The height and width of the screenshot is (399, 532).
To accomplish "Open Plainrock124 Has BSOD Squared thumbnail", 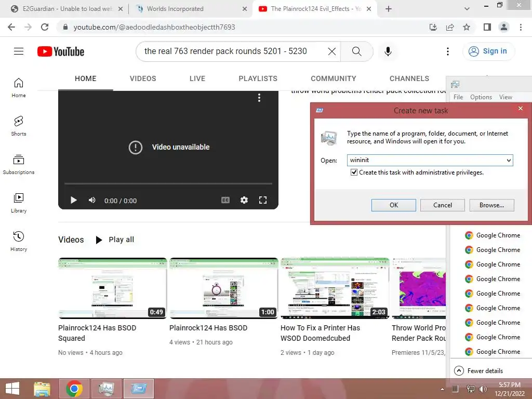I will pyautogui.click(x=113, y=288).
